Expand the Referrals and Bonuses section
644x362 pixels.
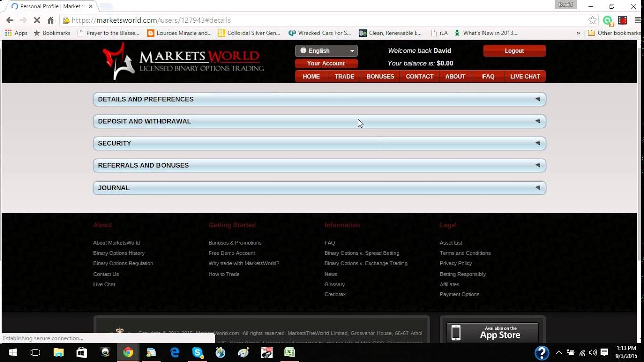[x=319, y=165]
